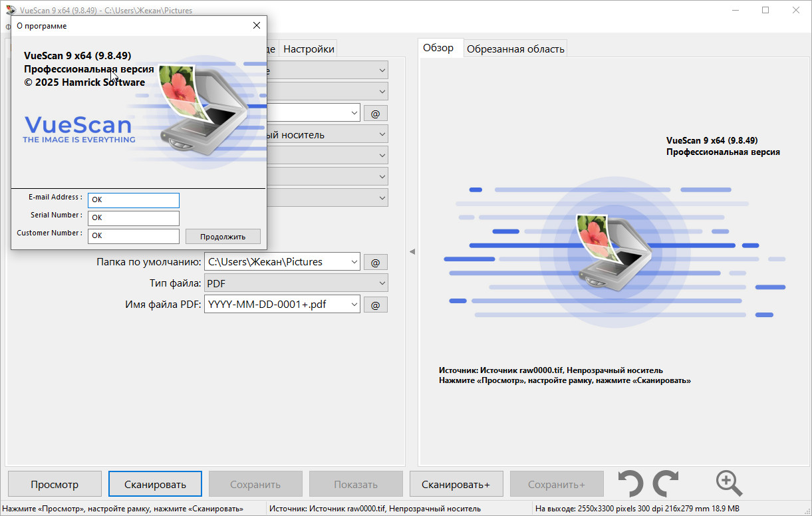Click the @ button next to Папка по умолчанию
Viewport: 812px width, 516px height.
point(375,262)
